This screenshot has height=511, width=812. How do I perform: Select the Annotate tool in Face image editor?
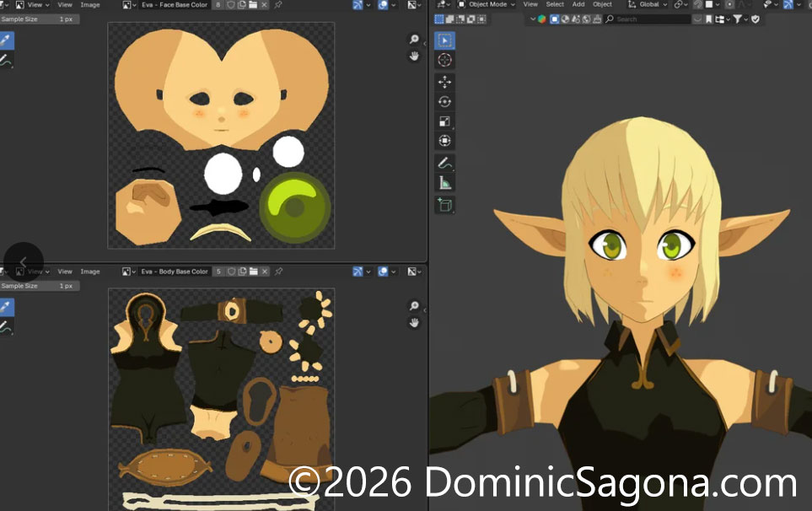(6, 60)
